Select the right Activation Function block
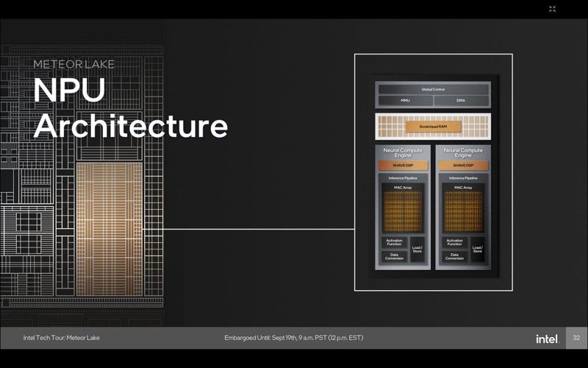The image size is (588, 368). point(454,242)
